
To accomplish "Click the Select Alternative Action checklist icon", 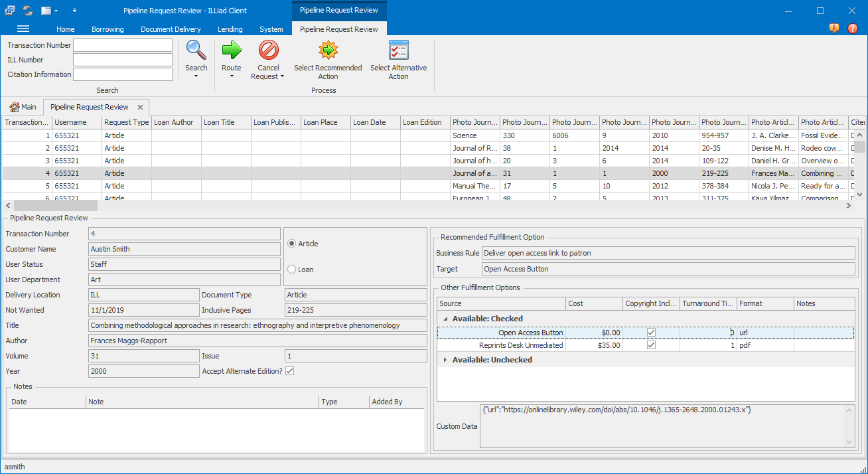I will point(399,49).
